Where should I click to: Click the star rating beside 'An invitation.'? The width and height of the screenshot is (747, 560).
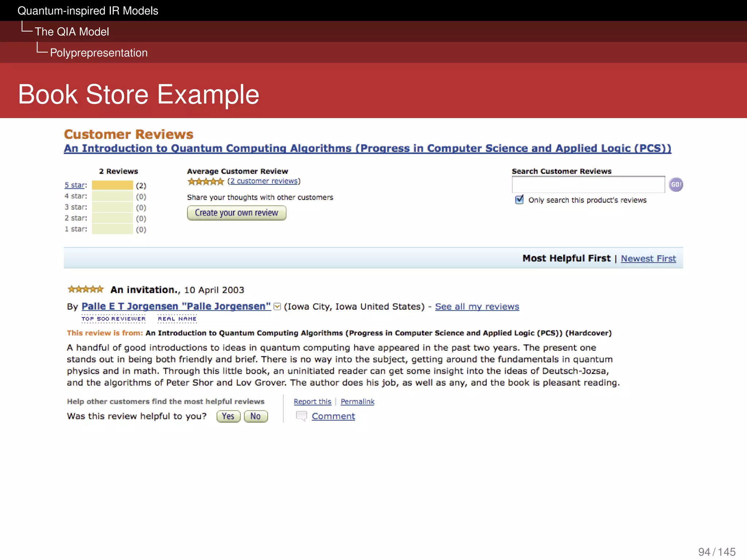[x=86, y=289]
